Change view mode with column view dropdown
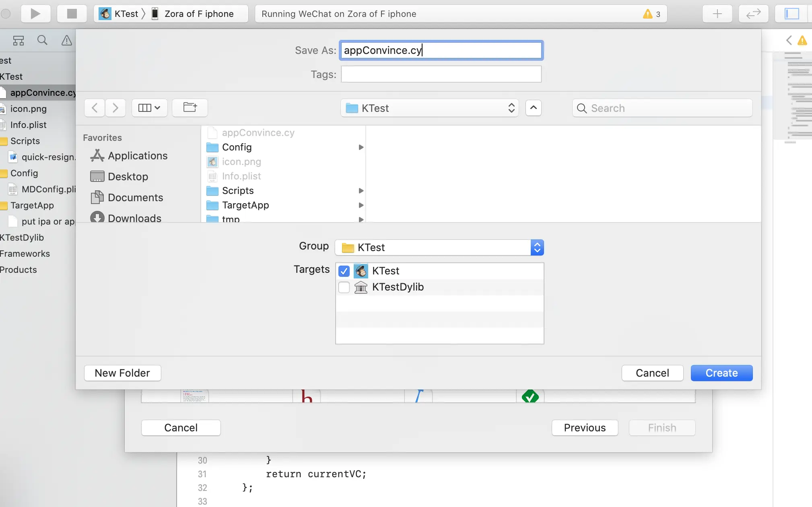812x507 pixels. coord(149,107)
